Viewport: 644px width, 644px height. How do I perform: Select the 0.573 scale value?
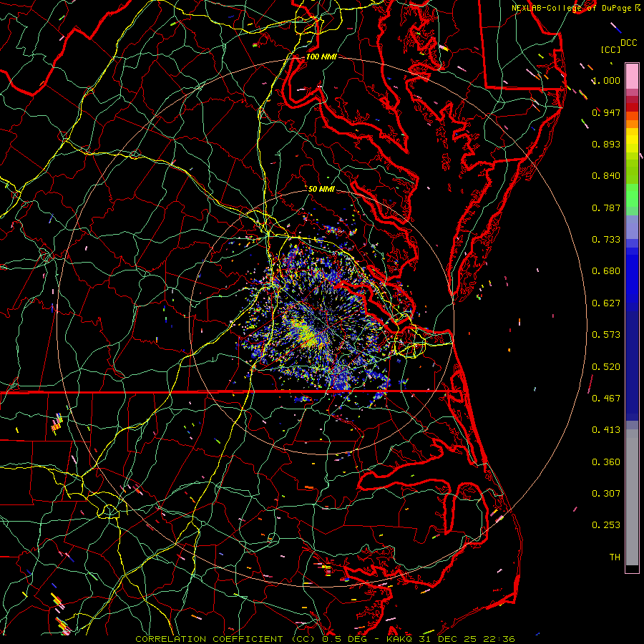606,335
